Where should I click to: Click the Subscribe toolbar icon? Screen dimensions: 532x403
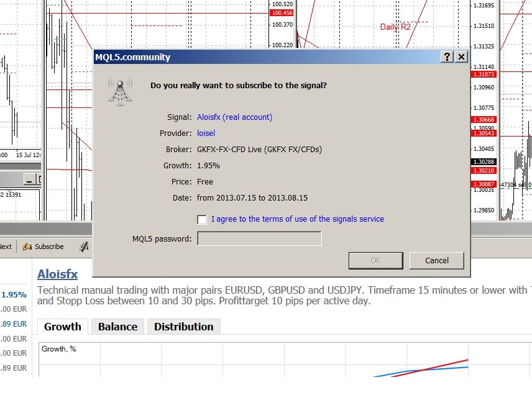(44, 247)
